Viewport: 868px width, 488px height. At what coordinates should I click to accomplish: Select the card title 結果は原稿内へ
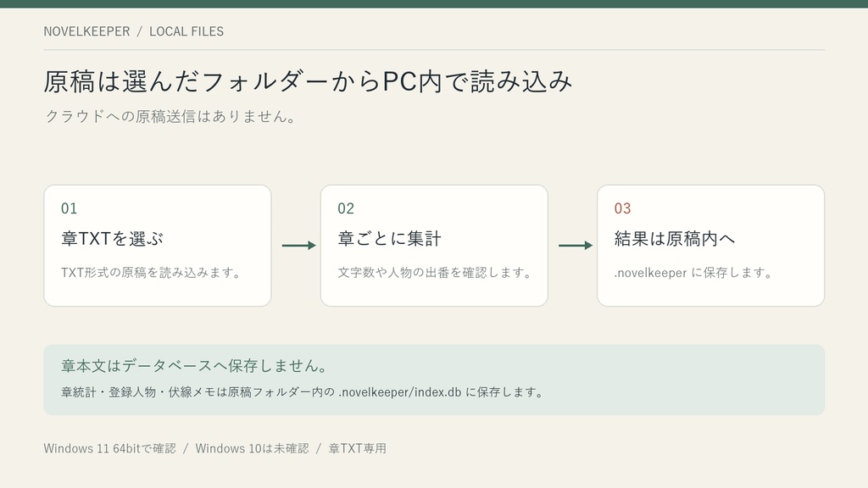pos(675,238)
